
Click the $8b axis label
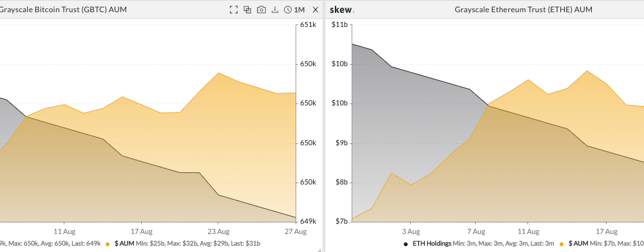tap(341, 183)
